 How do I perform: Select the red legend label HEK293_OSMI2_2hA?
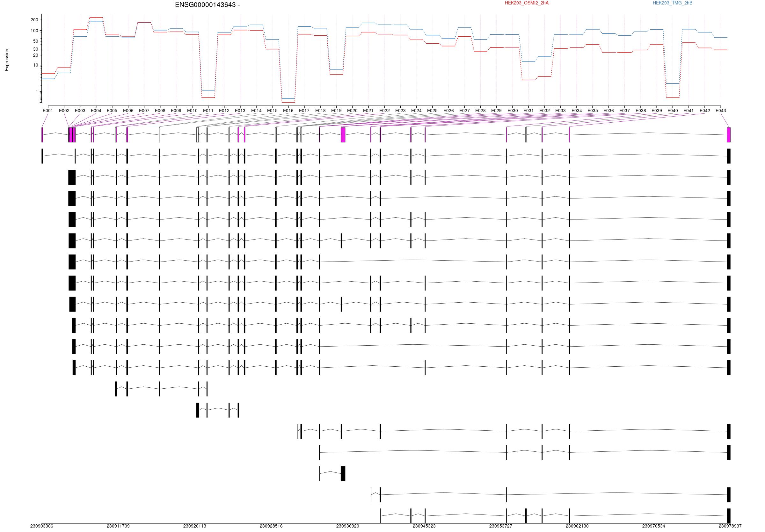point(527,3)
